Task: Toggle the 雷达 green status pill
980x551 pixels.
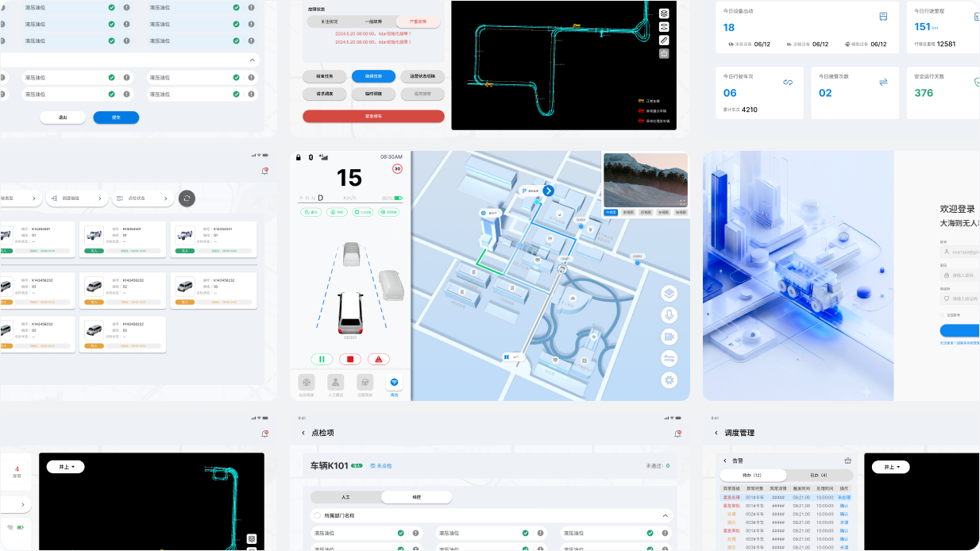Action: (311, 212)
